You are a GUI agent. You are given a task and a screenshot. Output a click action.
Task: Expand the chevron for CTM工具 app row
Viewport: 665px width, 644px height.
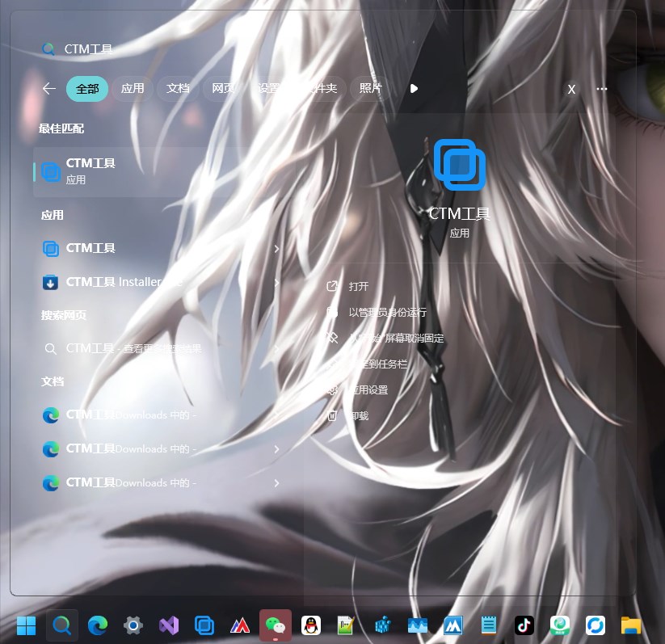(x=276, y=249)
